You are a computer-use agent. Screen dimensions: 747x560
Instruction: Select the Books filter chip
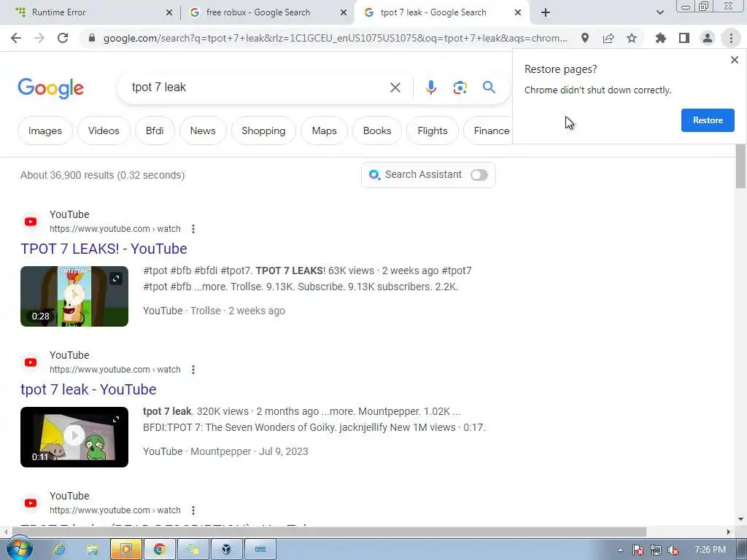point(377,131)
